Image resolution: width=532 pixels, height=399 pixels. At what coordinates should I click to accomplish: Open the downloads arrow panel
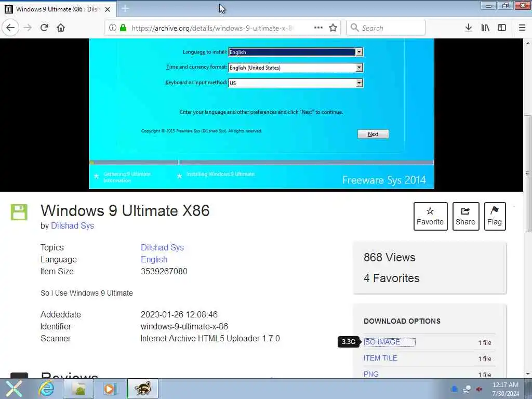point(469,28)
